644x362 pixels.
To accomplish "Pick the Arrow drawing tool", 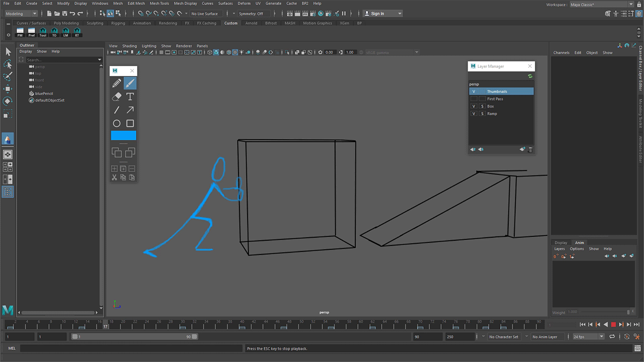I will [130, 110].
